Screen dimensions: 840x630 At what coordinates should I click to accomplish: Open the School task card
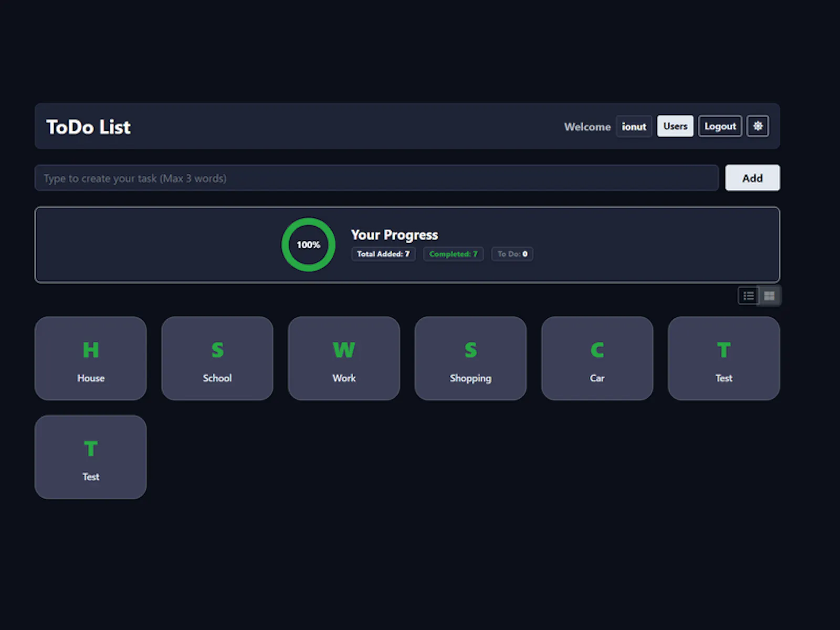(217, 358)
